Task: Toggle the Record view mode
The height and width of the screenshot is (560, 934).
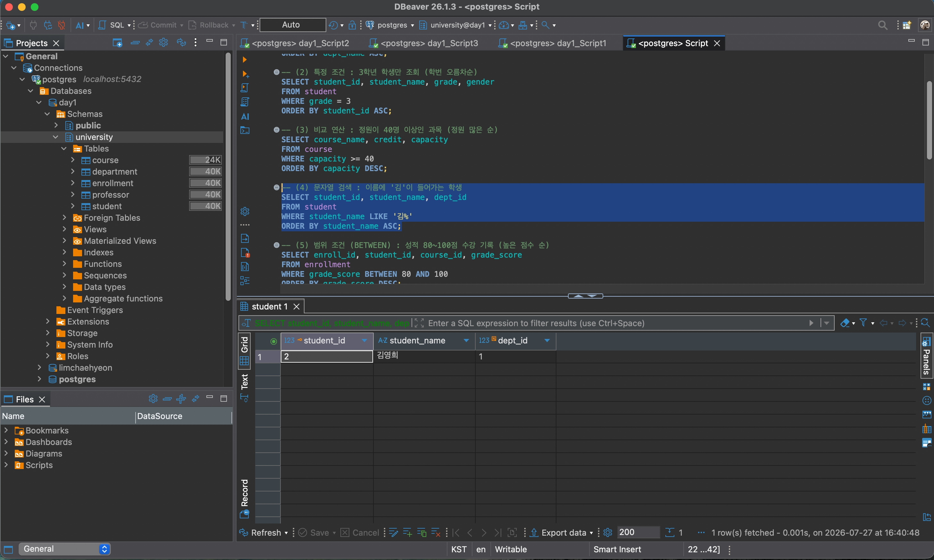Action: [x=245, y=498]
